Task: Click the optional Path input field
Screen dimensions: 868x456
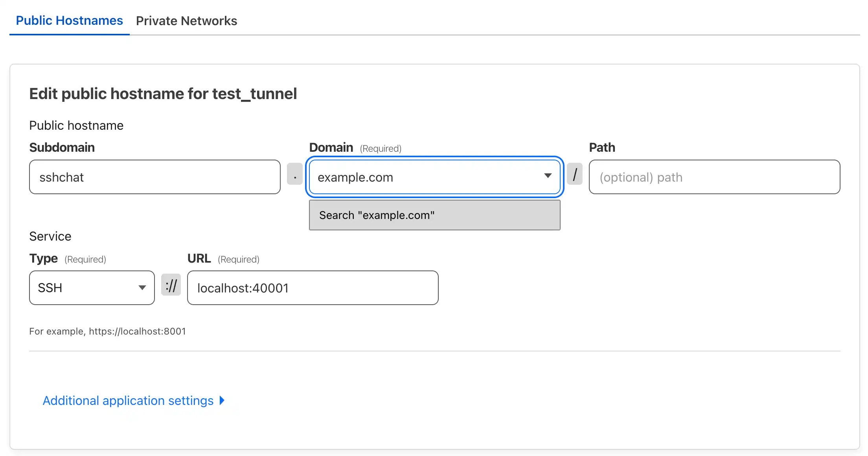Action: [x=714, y=177]
